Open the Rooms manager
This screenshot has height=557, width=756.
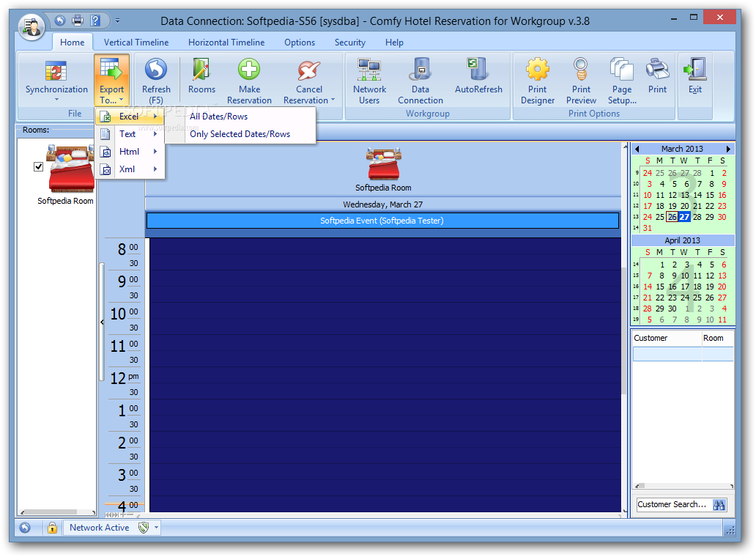201,77
